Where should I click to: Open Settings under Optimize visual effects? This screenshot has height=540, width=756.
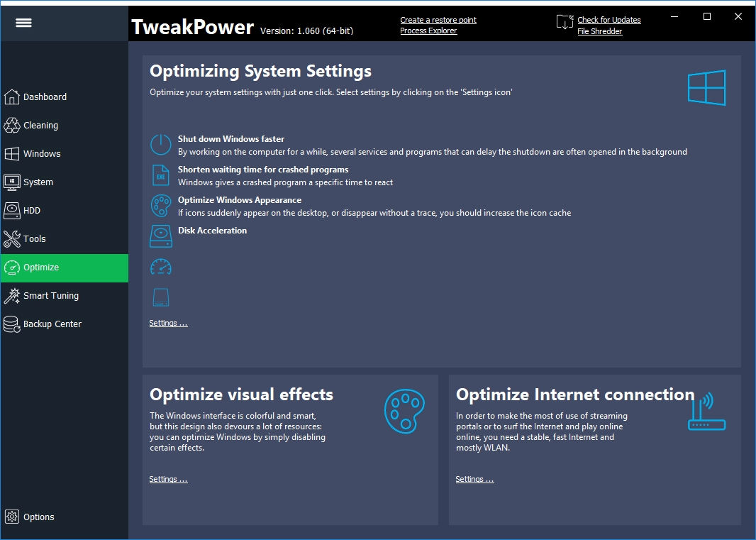168,480
